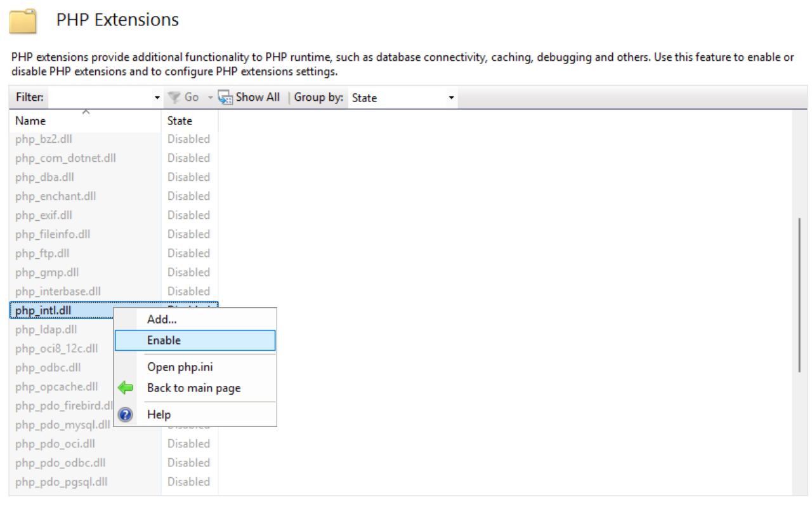
Task: Select Help in the context menu
Action: coord(195,414)
